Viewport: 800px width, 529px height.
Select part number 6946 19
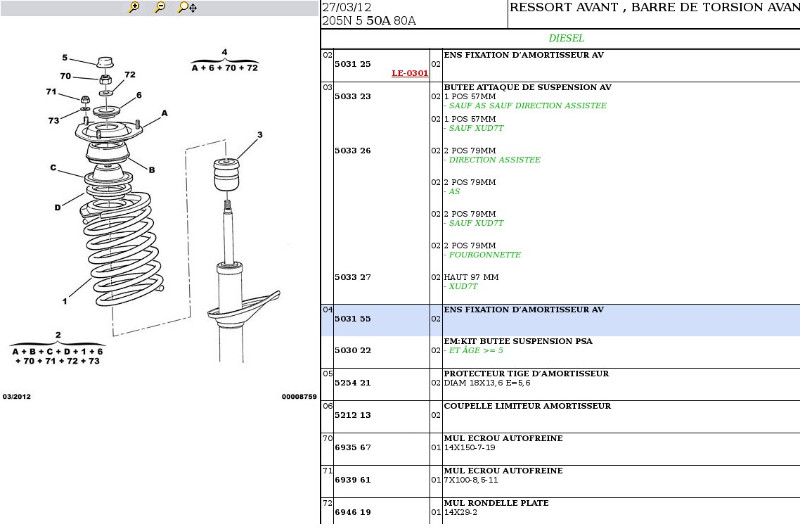[x=352, y=510]
